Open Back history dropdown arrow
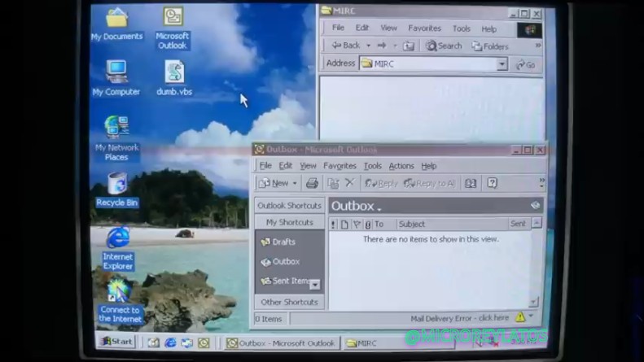Viewport: 644px width, 362px height. (x=369, y=46)
